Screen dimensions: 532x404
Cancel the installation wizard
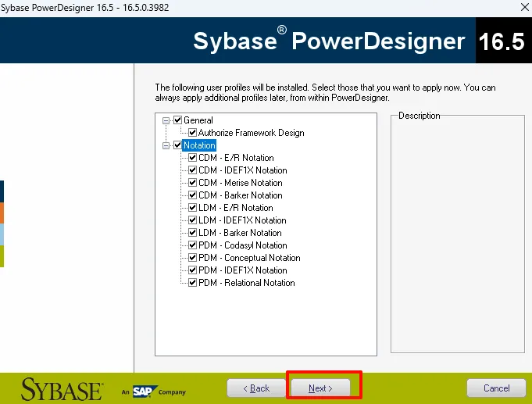tap(496, 388)
